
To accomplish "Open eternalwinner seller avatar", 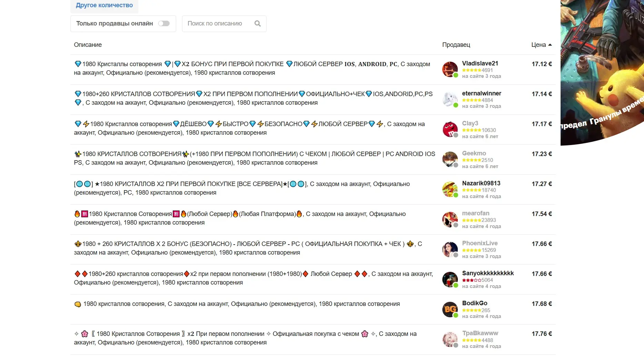I will (x=450, y=99).
